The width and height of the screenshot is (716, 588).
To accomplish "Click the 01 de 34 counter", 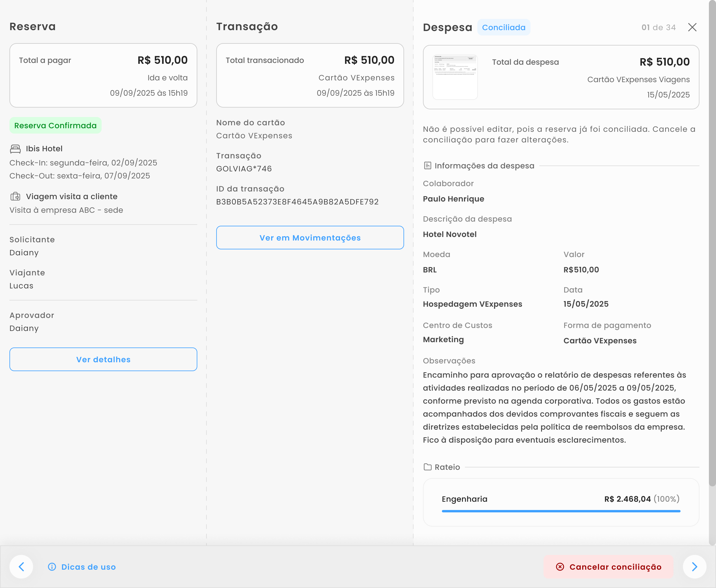I will [x=658, y=27].
